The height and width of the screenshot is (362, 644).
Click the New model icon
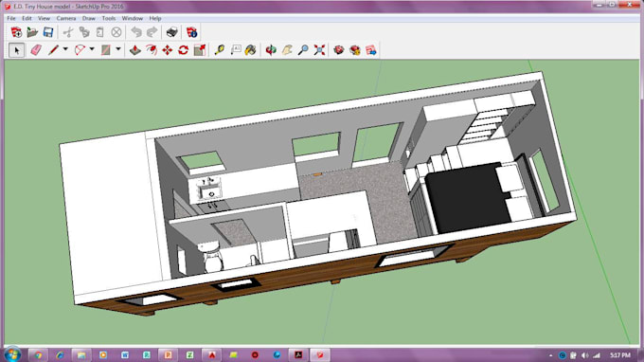pos(16,32)
